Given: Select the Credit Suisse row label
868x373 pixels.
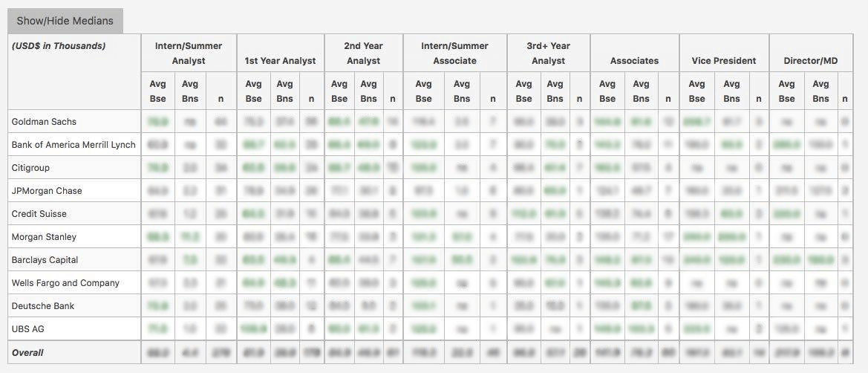Looking at the screenshot, I should pos(39,213).
